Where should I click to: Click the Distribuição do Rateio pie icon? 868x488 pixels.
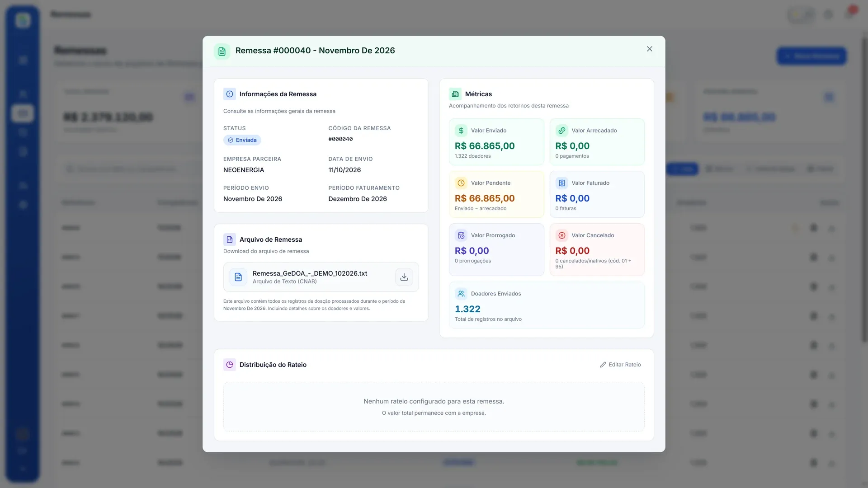(229, 365)
